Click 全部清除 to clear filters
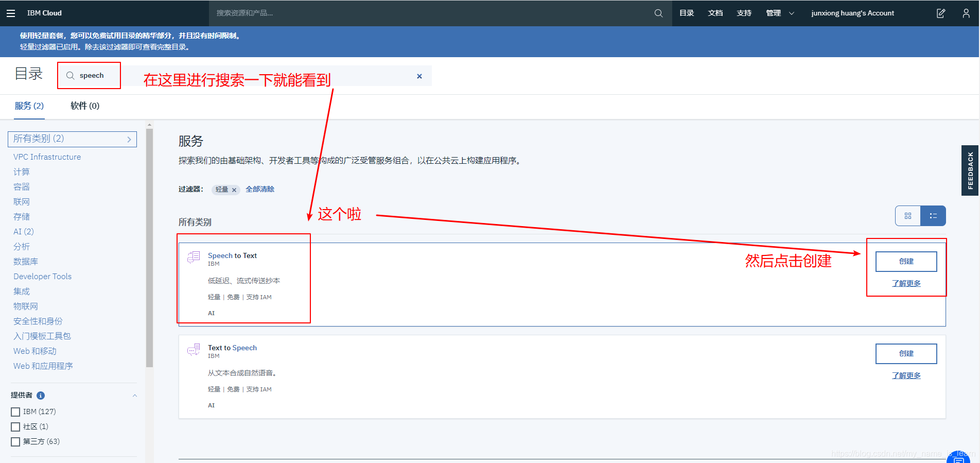 point(260,190)
